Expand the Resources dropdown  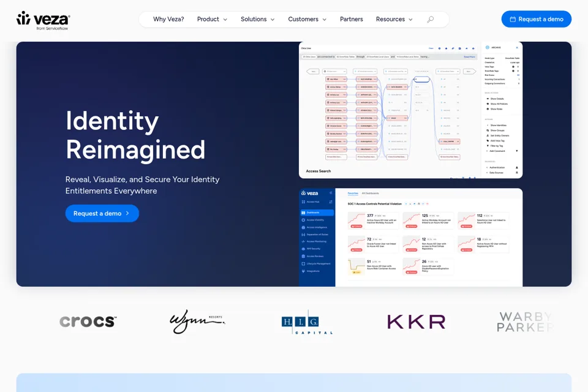coord(394,19)
